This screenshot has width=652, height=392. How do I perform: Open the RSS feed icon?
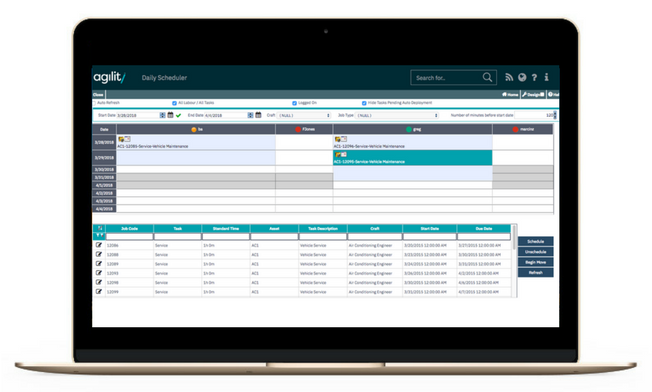tap(509, 77)
